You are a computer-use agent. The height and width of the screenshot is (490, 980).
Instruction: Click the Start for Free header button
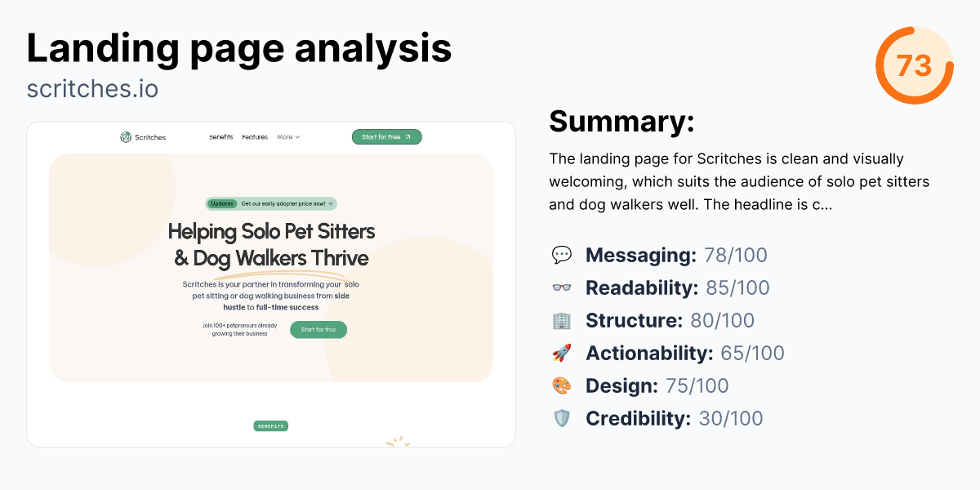(x=385, y=136)
